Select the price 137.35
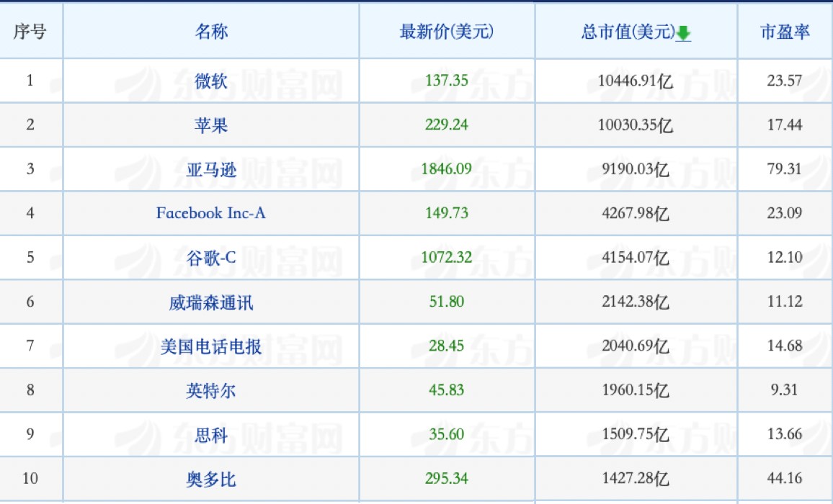833x504 pixels. tap(446, 80)
